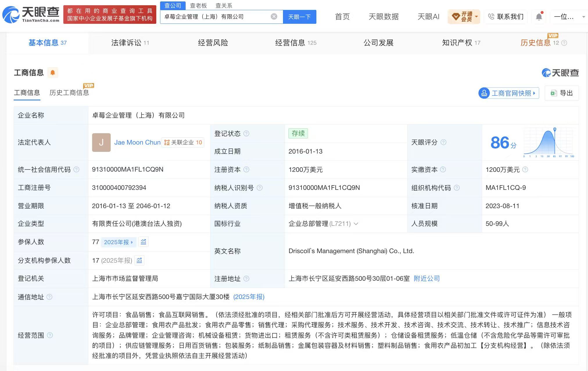Image resolution: width=588 pixels, height=371 pixels.
Task: Switch to the 查公司 search tab
Action: 173,6
